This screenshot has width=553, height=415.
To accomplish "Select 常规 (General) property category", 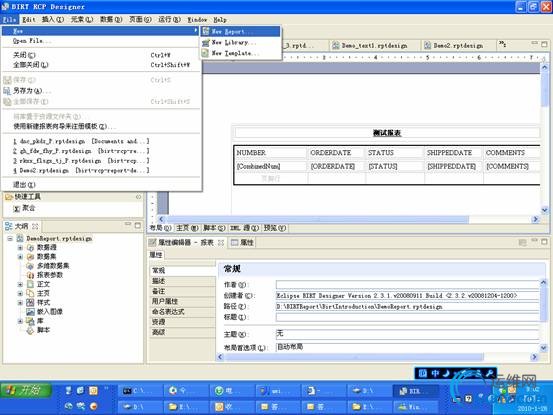I will coord(182,270).
